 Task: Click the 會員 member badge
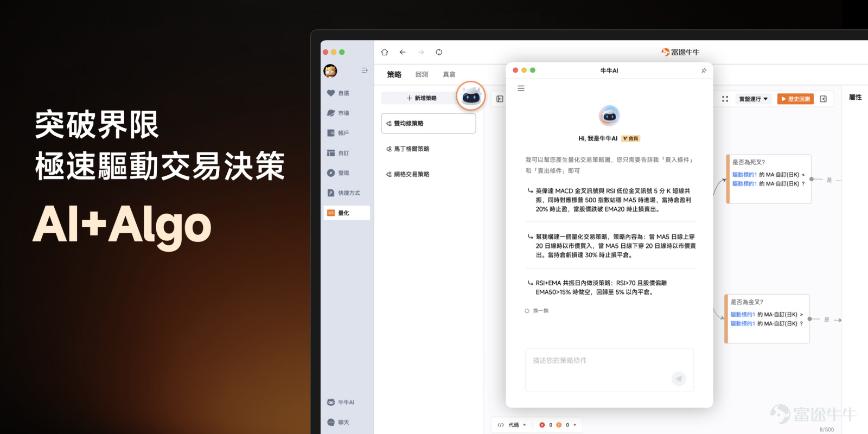point(631,138)
